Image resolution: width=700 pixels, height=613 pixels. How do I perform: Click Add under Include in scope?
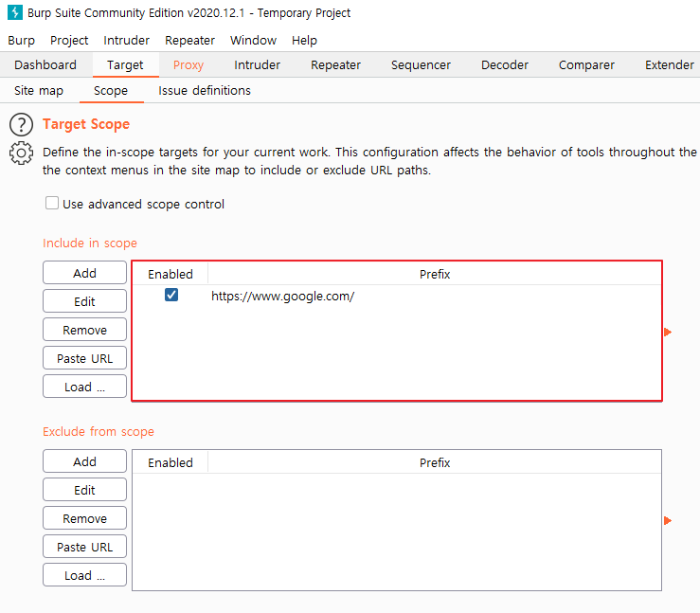(x=85, y=273)
